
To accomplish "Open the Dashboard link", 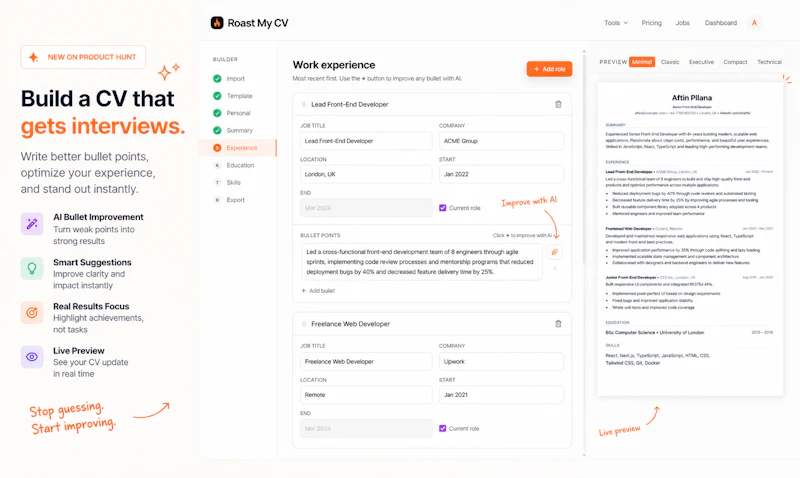I will tap(720, 23).
